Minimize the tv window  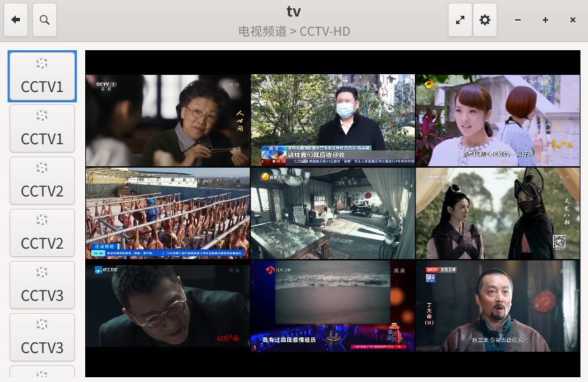(x=518, y=20)
